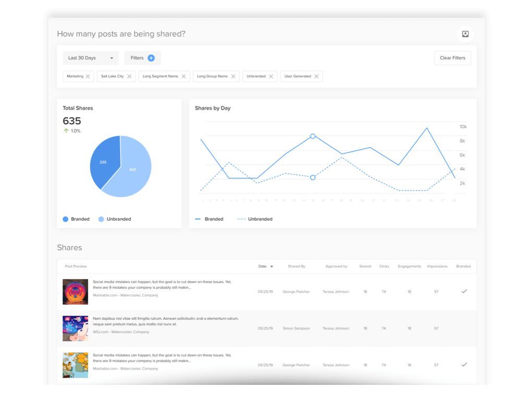Open the first post's thumbnail image
The height and width of the screenshot is (413, 532).
[x=75, y=291]
